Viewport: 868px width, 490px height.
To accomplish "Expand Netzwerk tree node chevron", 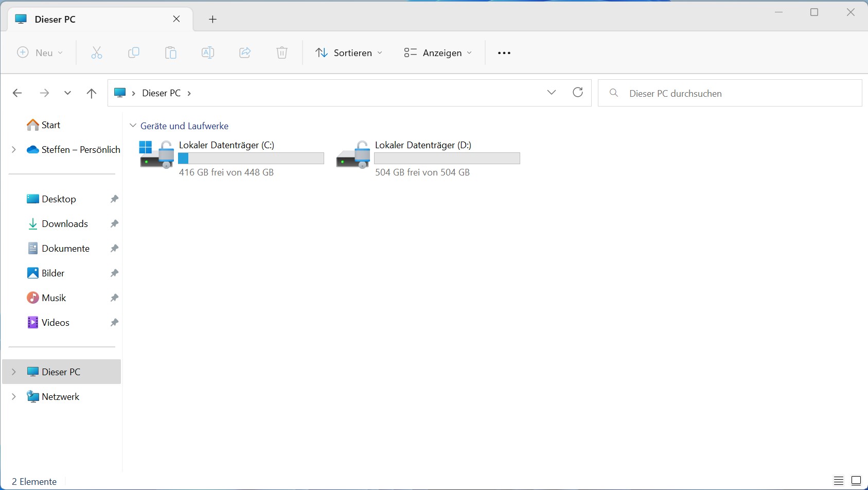I will tap(14, 397).
